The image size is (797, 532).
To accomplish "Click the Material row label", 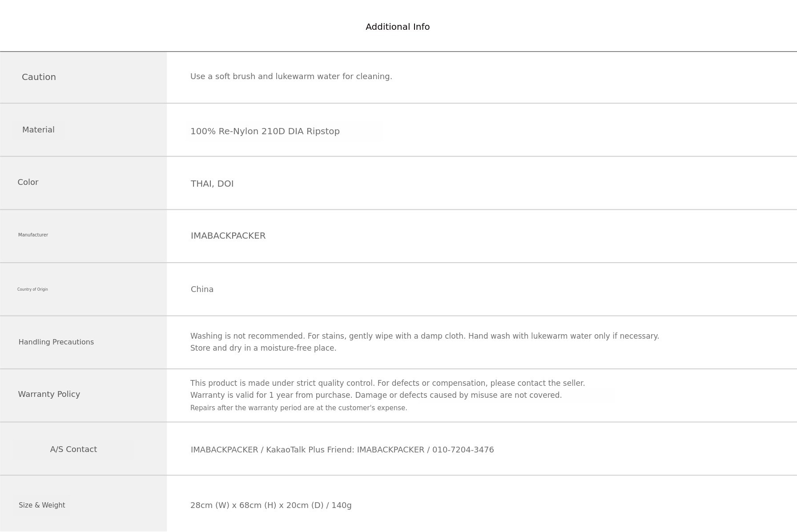I will [x=38, y=130].
